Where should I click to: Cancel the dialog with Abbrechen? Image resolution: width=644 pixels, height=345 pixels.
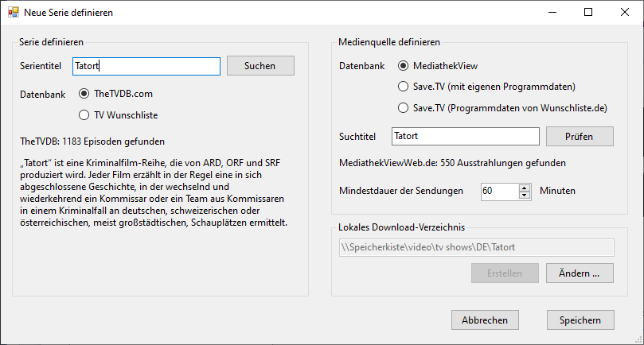pos(485,320)
